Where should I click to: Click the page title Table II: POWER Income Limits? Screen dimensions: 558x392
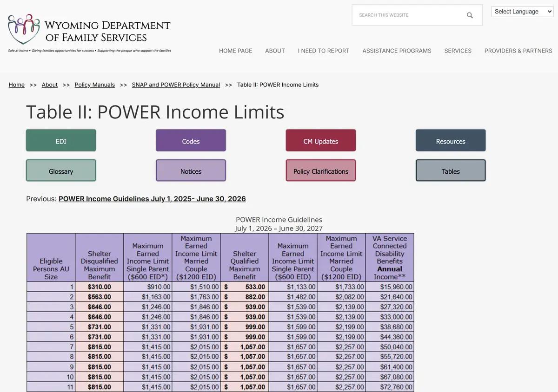155,112
